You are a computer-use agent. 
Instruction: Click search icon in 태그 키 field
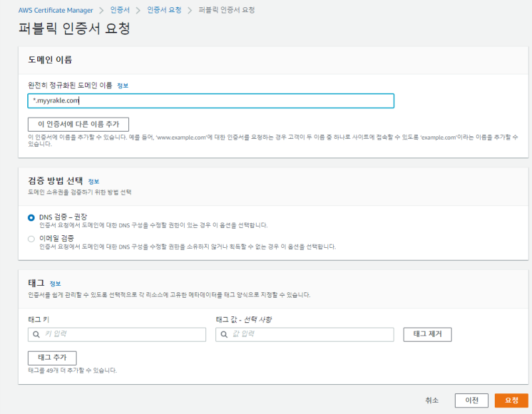[37, 334]
